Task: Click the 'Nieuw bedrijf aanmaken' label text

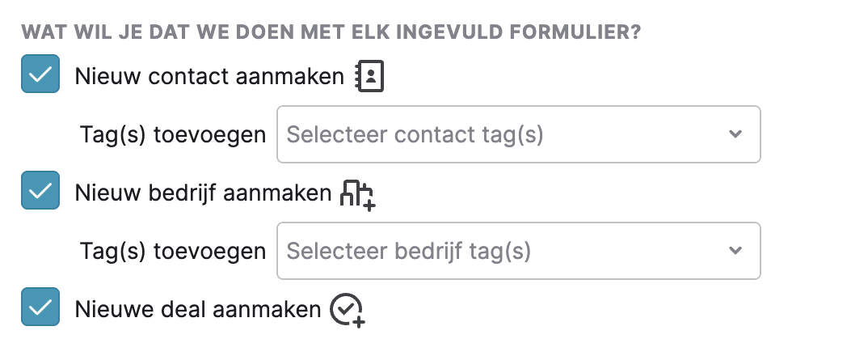Action: point(203,193)
